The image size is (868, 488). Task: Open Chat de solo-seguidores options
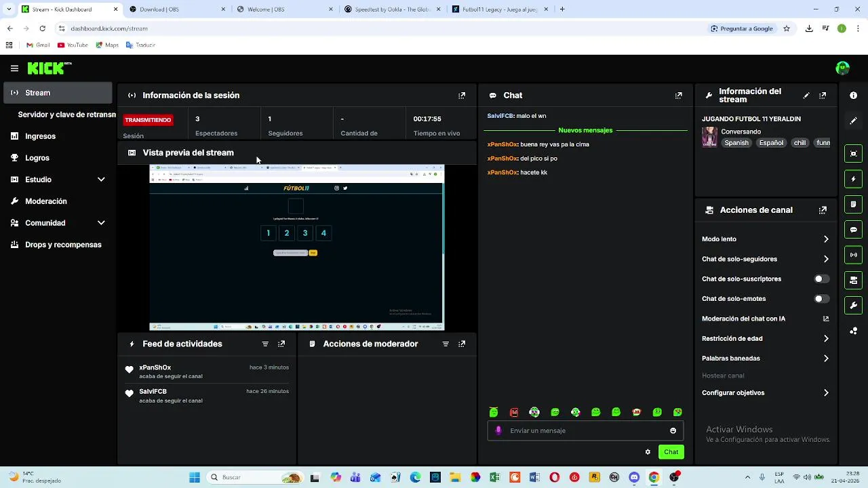(x=765, y=259)
